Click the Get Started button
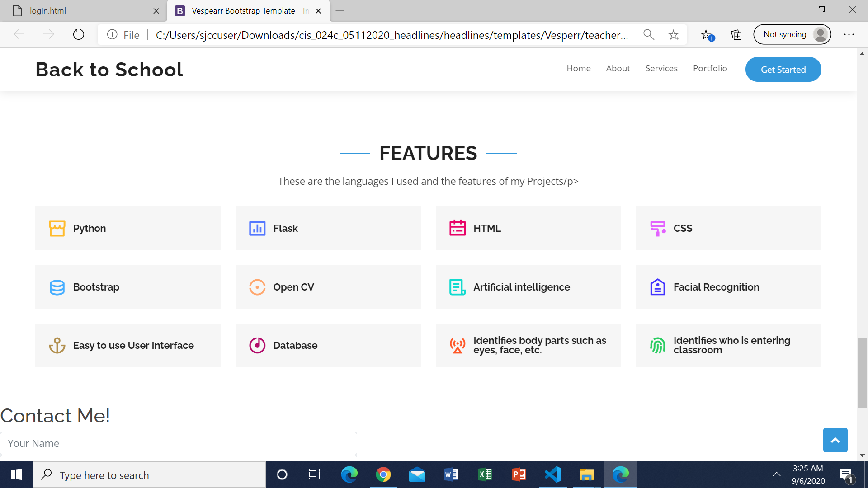Screen dimensions: 868x488 (x=783, y=70)
